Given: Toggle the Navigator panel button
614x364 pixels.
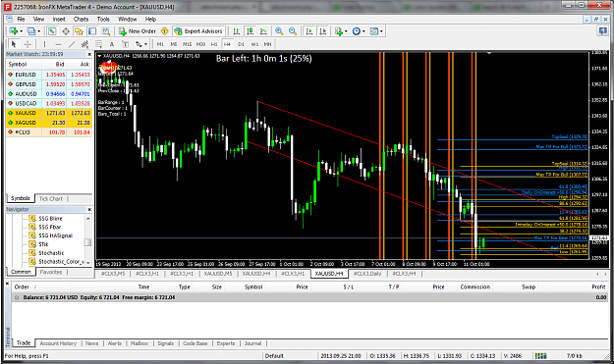Looking at the screenshot, I should click(x=80, y=31).
